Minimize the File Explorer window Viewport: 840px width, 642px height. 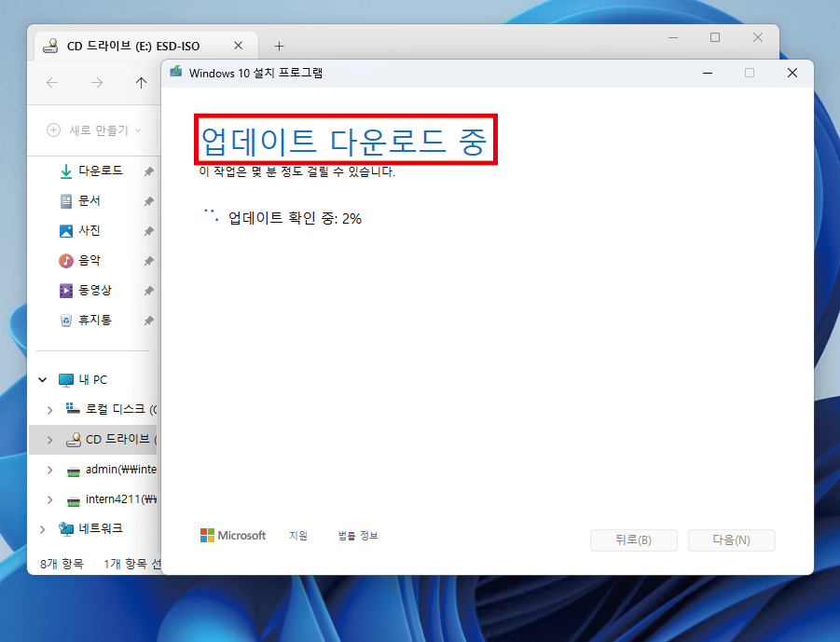673,37
